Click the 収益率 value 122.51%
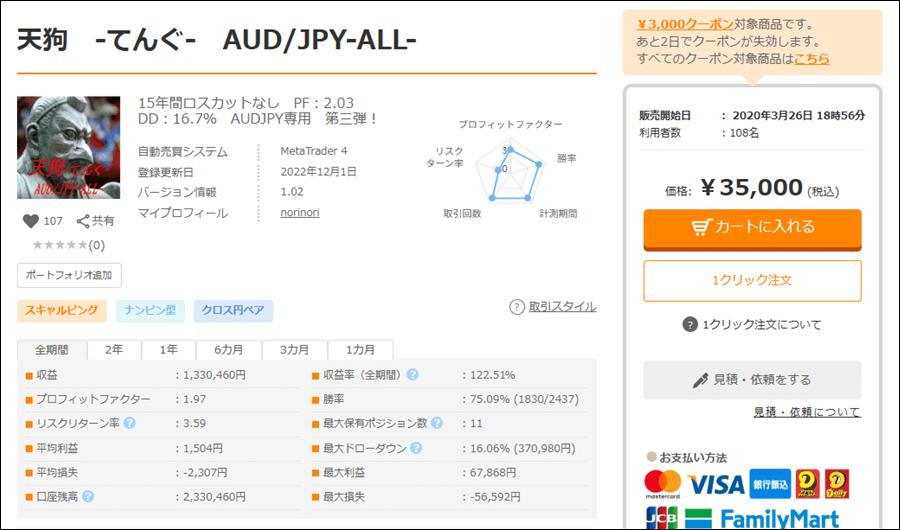The width and height of the screenshot is (900, 530). point(492,375)
